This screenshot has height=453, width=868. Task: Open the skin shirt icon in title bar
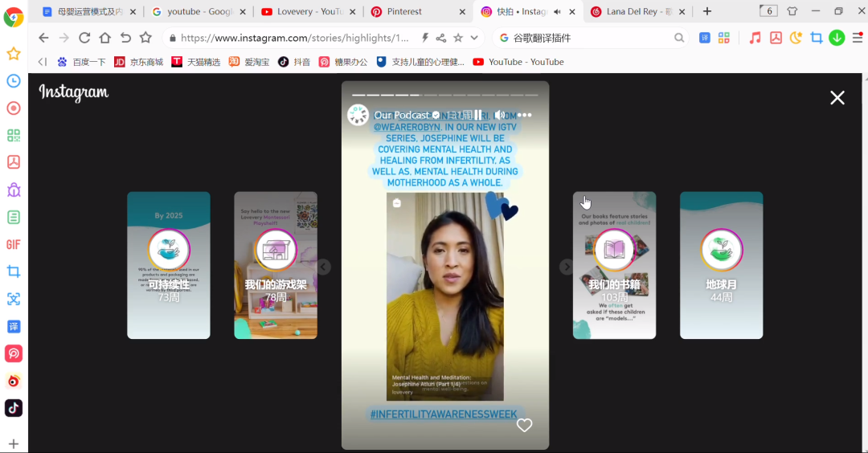pos(792,11)
